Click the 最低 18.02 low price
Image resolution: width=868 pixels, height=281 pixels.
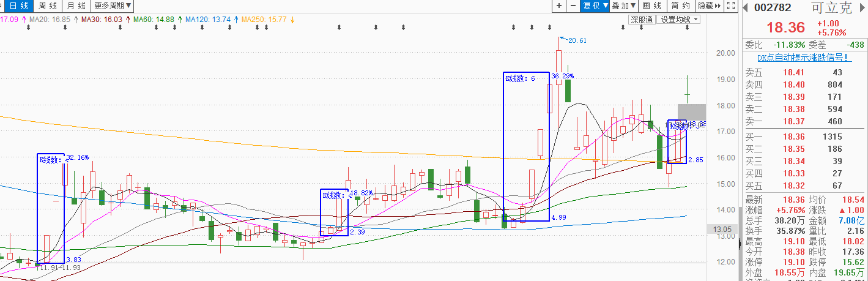[853, 241]
